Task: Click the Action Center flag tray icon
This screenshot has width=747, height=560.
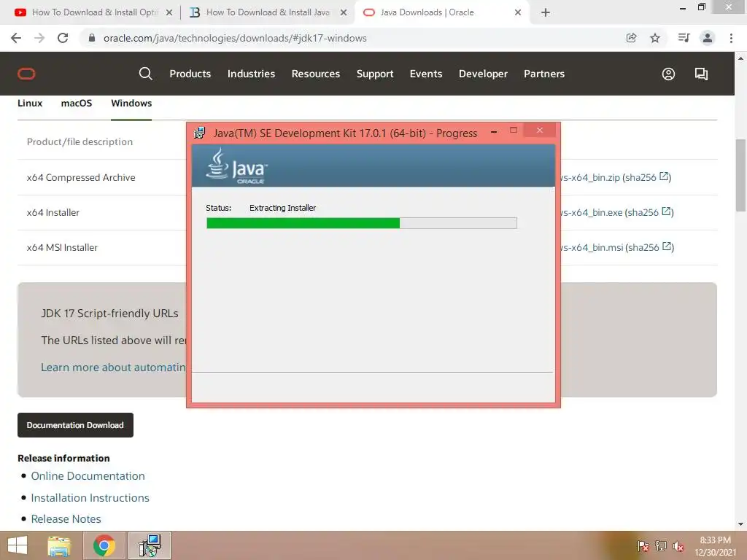Action: (x=643, y=546)
